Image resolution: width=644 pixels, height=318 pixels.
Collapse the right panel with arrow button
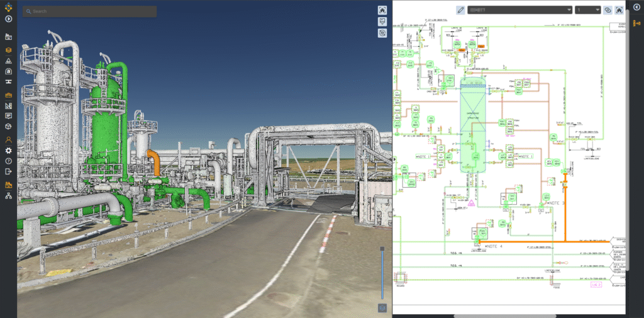tap(636, 7)
